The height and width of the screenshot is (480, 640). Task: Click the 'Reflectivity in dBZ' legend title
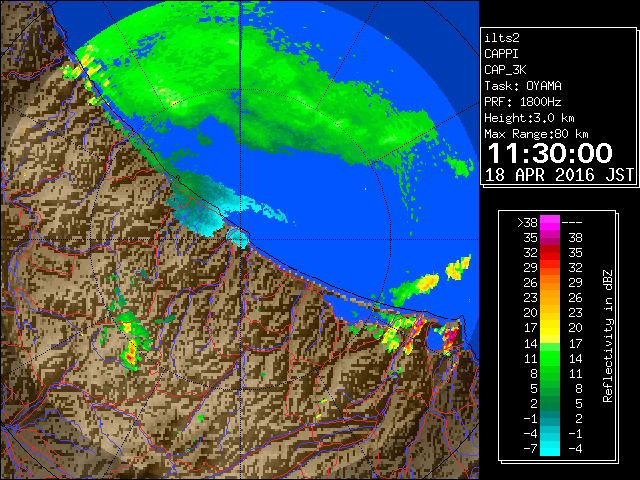click(607, 336)
